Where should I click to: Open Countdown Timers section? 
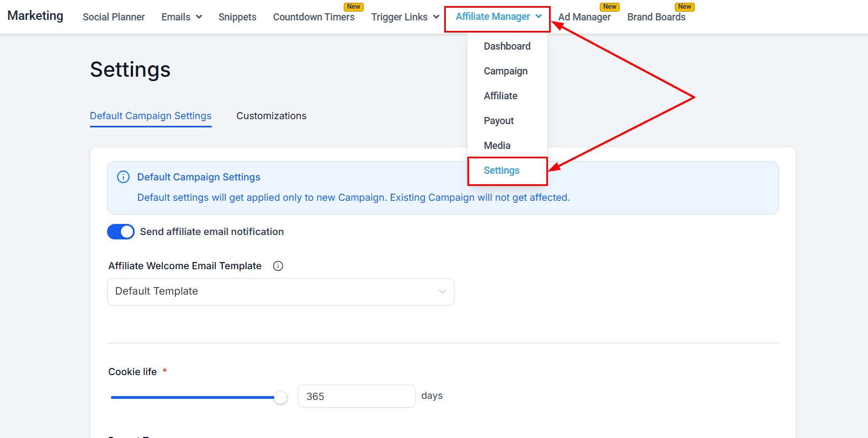point(313,17)
